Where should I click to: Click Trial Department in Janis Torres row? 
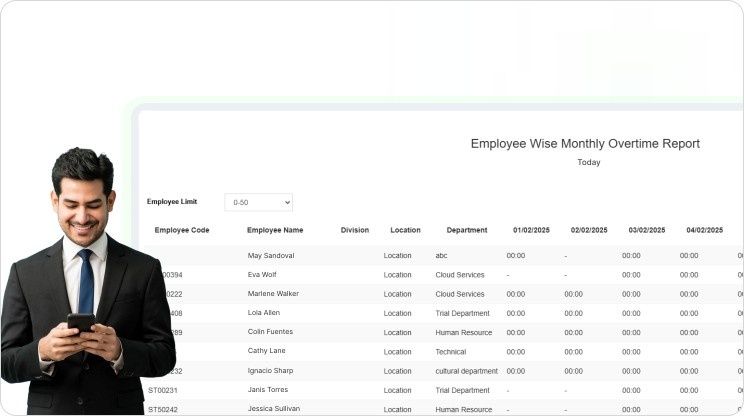tap(462, 390)
